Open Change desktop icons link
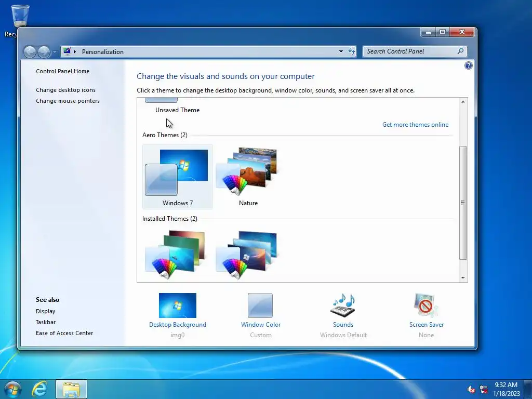Image resolution: width=532 pixels, height=399 pixels. pyautogui.click(x=66, y=90)
